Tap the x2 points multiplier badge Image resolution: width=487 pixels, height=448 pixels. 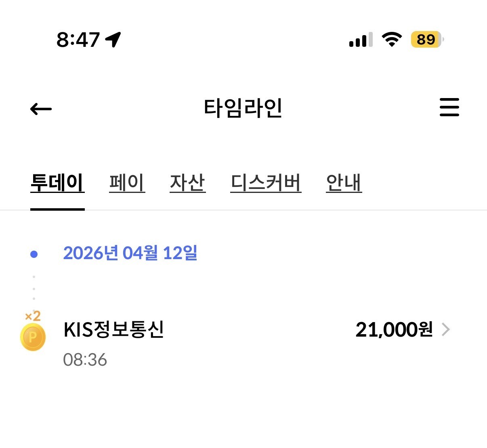(33, 316)
